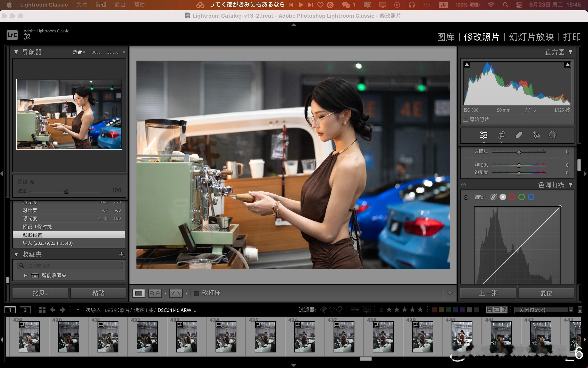
Task: Open the Red Eye correction tool
Action: 536,135
